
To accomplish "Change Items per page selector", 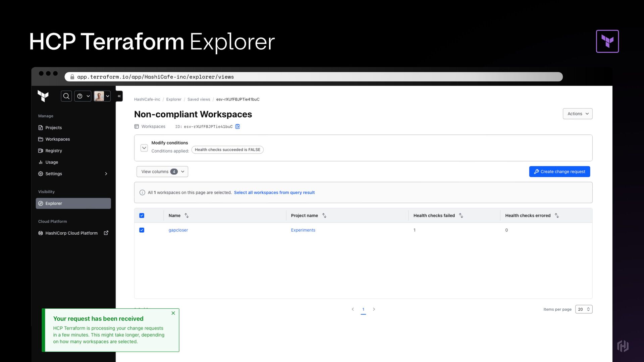I will point(584,309).
